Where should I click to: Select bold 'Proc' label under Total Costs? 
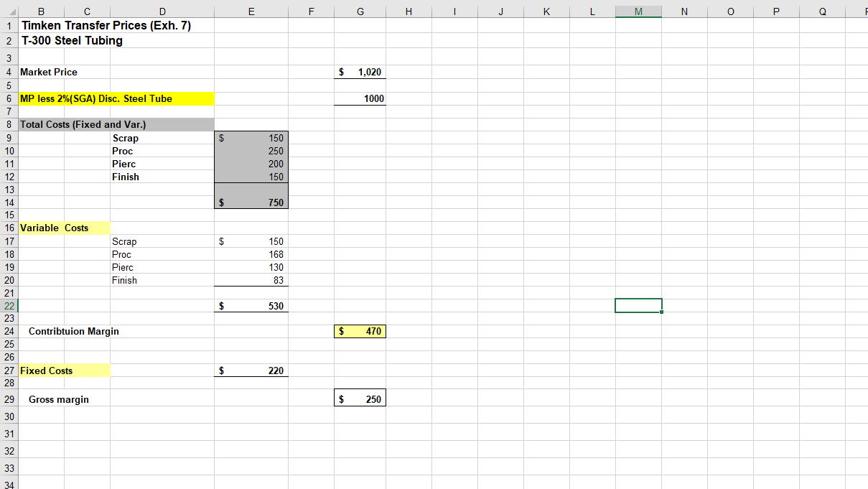point(122,151)
